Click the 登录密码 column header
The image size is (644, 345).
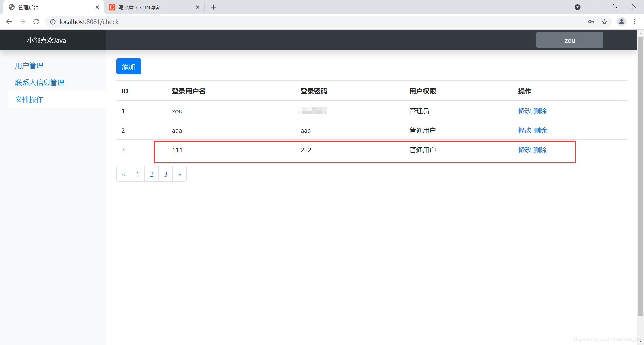(314, 91)
